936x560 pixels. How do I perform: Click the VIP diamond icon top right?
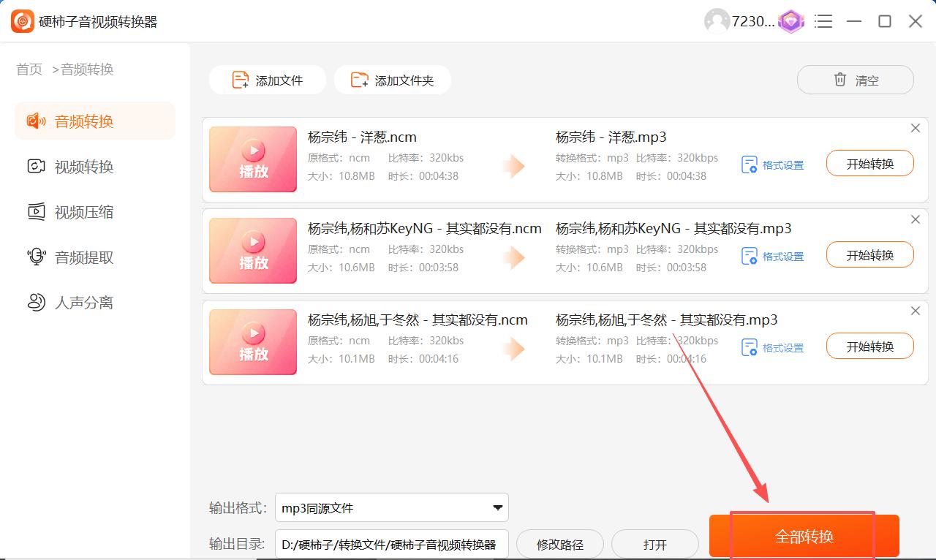click(x=790, y=21)
